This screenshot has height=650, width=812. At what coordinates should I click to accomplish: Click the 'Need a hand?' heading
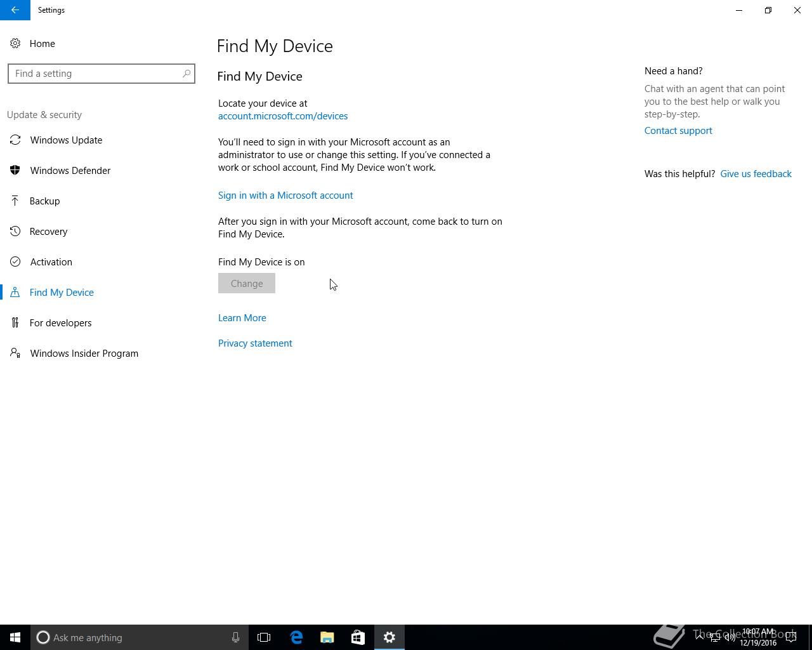coord(674,71)
